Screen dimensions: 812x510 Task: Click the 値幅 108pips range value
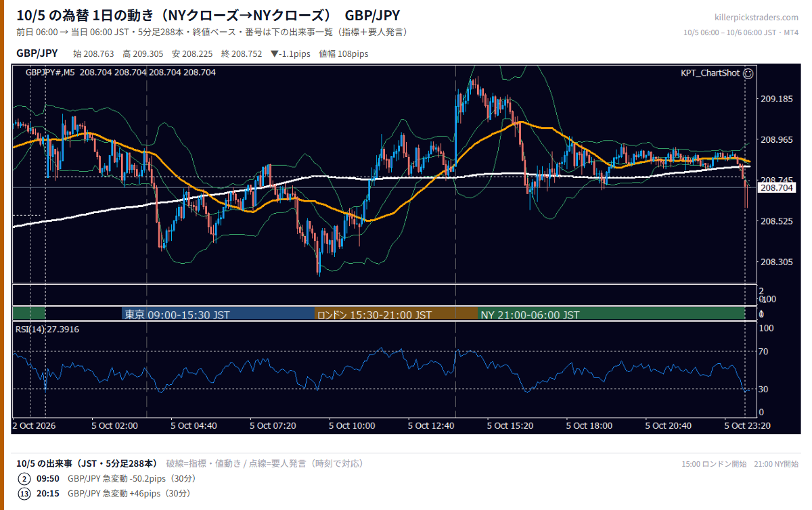tap(344, 54)
